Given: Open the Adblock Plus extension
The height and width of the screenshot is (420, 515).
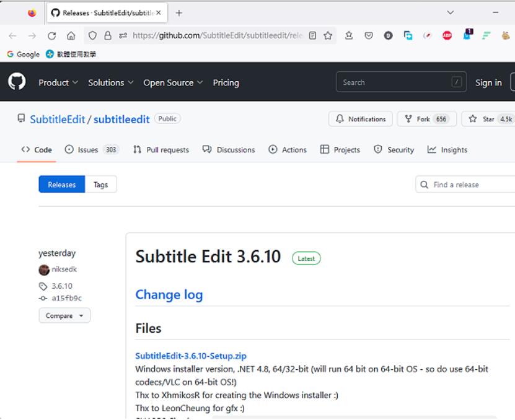Looking at the screenshot, I should [x=447, y=35].
